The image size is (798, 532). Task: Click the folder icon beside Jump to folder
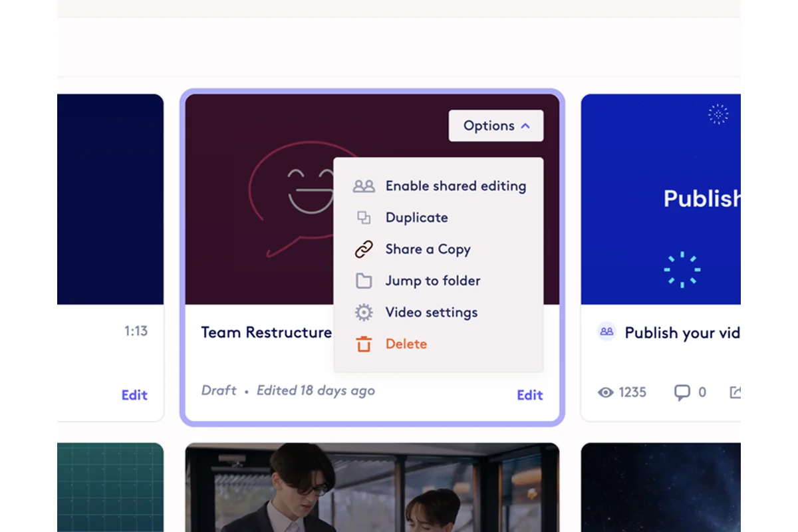tap(363, 281)
